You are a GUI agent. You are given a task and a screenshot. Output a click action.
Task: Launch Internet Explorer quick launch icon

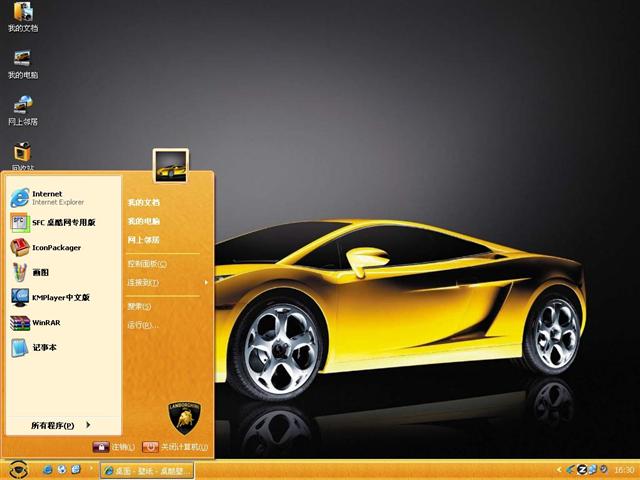(48, 470)
